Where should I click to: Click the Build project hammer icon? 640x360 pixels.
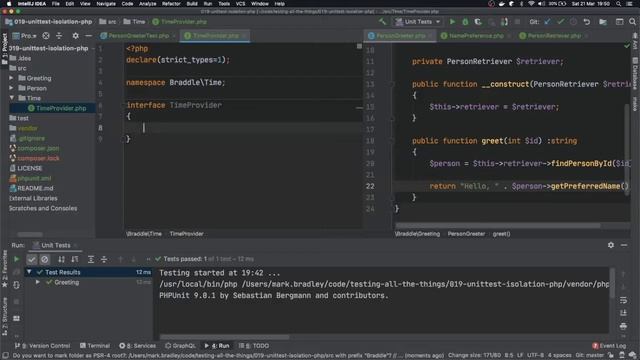point(382,22)
